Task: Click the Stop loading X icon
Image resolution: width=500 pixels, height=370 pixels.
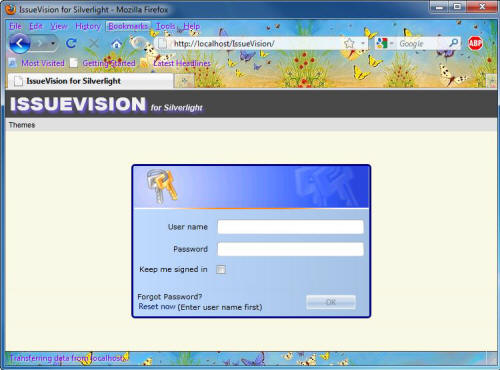Action: point(94,43)
